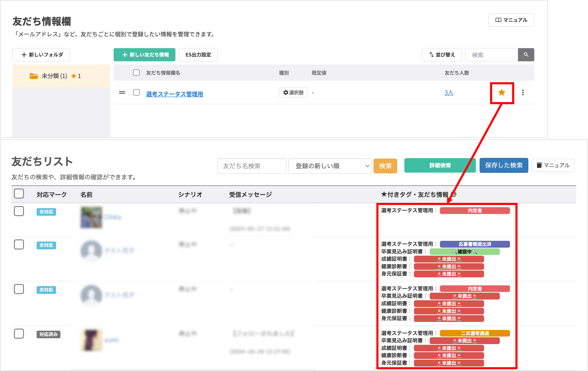This screenshot has height=371, width=588.
Task: Open 保存した検索 saved searches
Action: [x=504, y=165]
